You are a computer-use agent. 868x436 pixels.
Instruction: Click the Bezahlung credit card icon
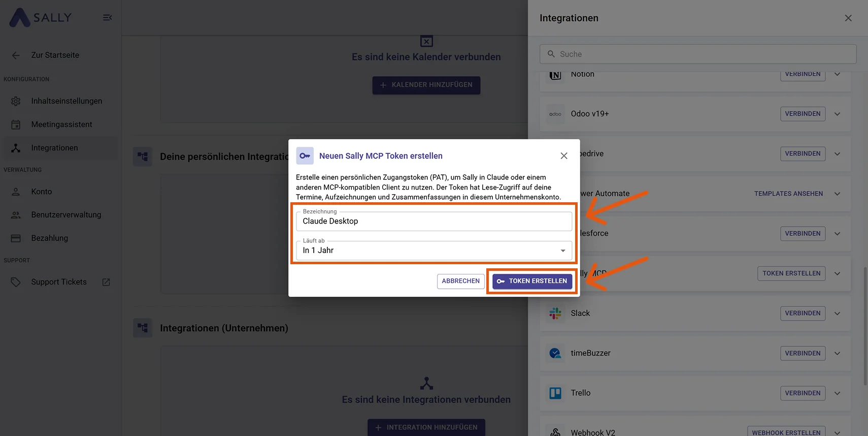16,238
